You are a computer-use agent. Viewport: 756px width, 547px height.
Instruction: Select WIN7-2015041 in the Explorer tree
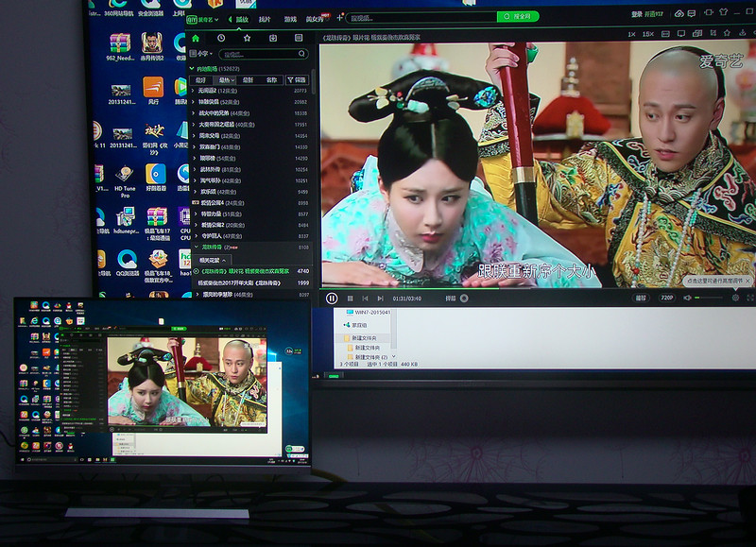click(369, 313)
